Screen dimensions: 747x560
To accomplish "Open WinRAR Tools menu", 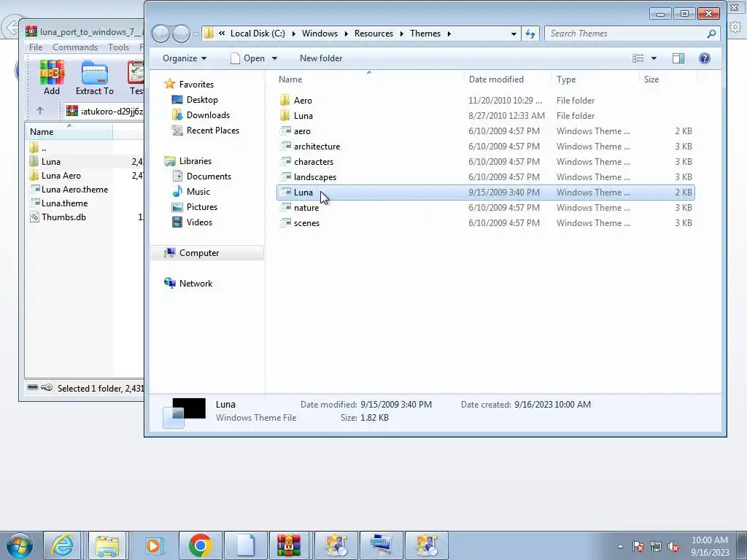I will pyautogui.click(x=118, y=47).
